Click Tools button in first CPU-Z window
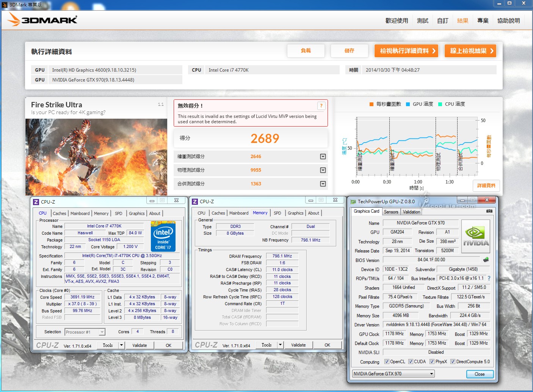The image size is (533, 392). [x=108, y=345]
